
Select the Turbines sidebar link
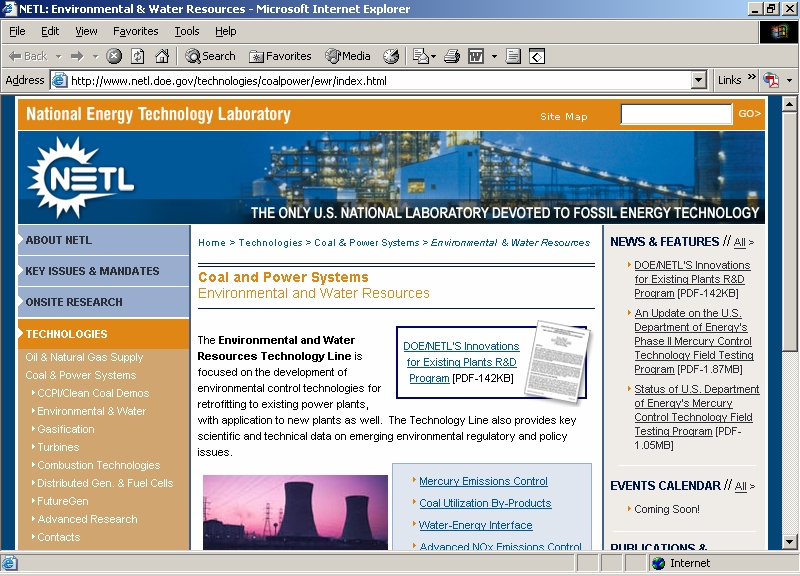58,447
